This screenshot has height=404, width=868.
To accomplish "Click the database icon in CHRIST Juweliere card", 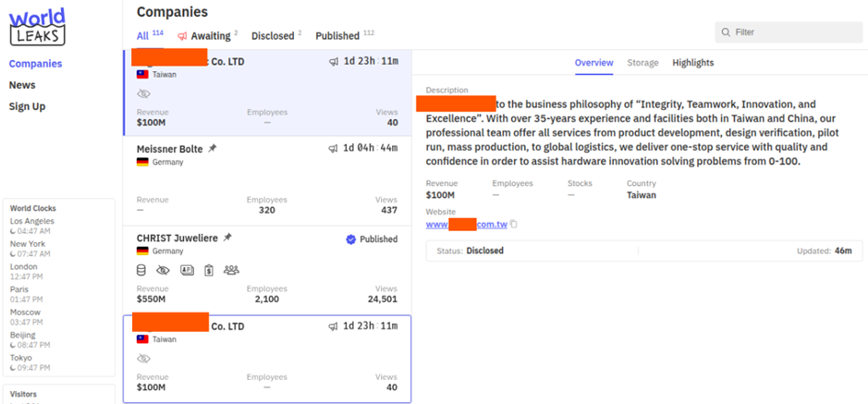I will point(142,270).
